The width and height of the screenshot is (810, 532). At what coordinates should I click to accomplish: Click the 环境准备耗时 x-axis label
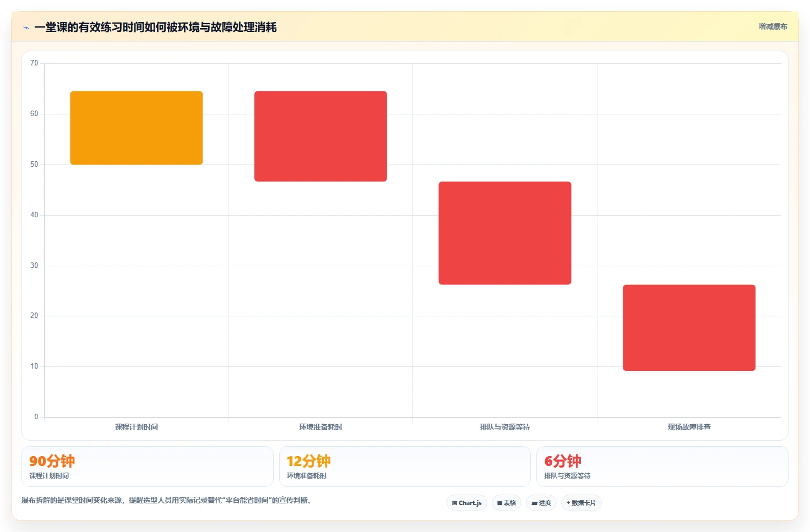tap(320, 427)
